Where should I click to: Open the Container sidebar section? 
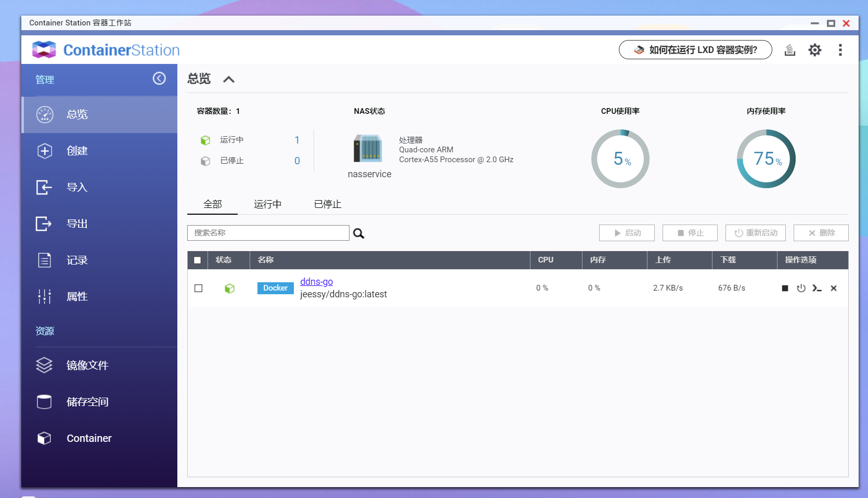coord(99,438)
